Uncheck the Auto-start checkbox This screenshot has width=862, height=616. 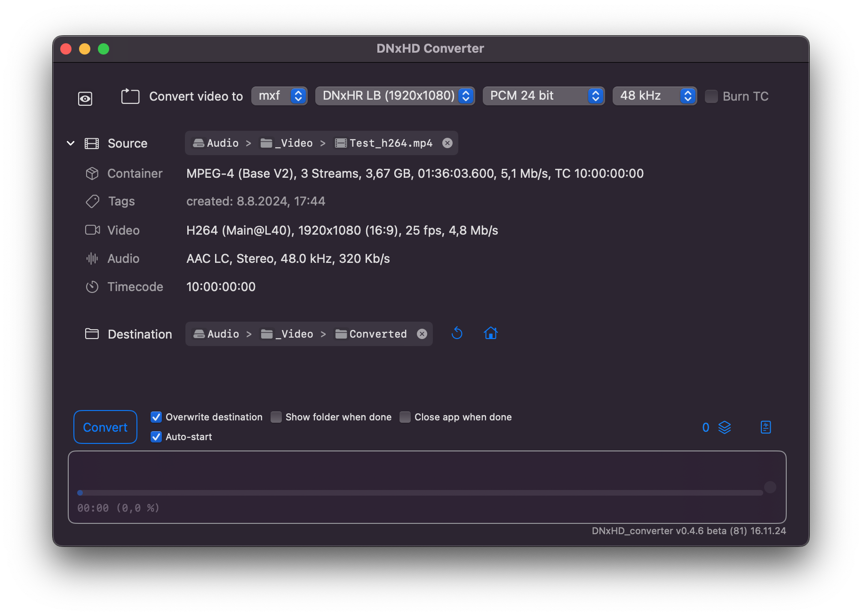pyautogui.click(x=156, y=437)
